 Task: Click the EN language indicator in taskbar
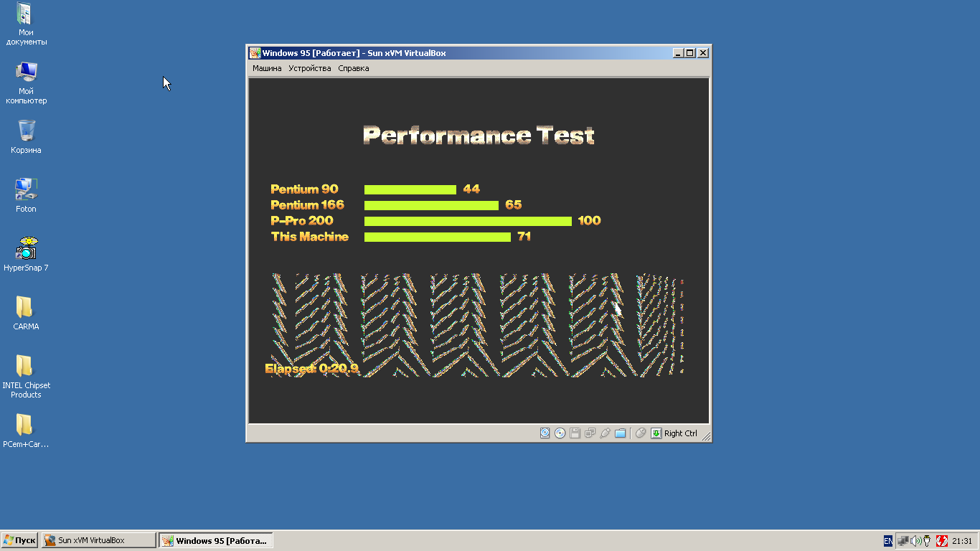tap(888, 541)
